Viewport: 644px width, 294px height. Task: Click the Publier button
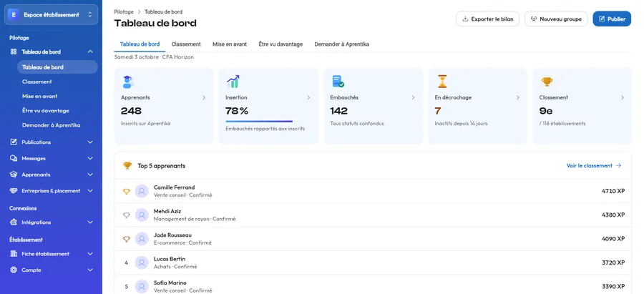pyautogui.click(x=612, y=19)
